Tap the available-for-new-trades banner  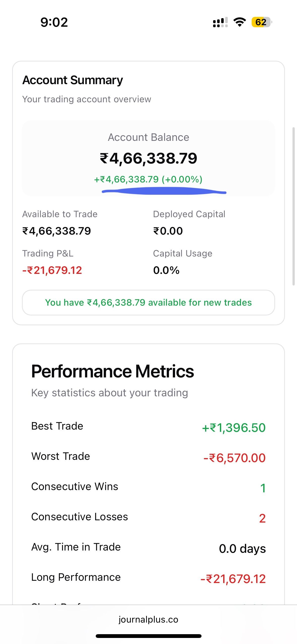[x=148, y=302]
